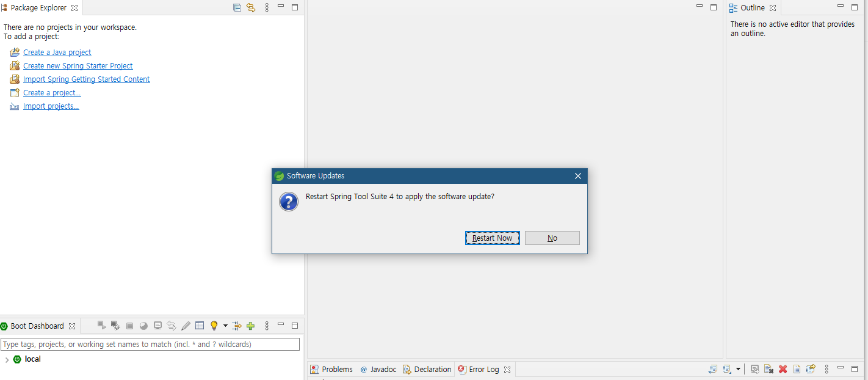Close the Software Updates dialog
This screenshot has height=380, width=868.
click(x=577, y=176)
